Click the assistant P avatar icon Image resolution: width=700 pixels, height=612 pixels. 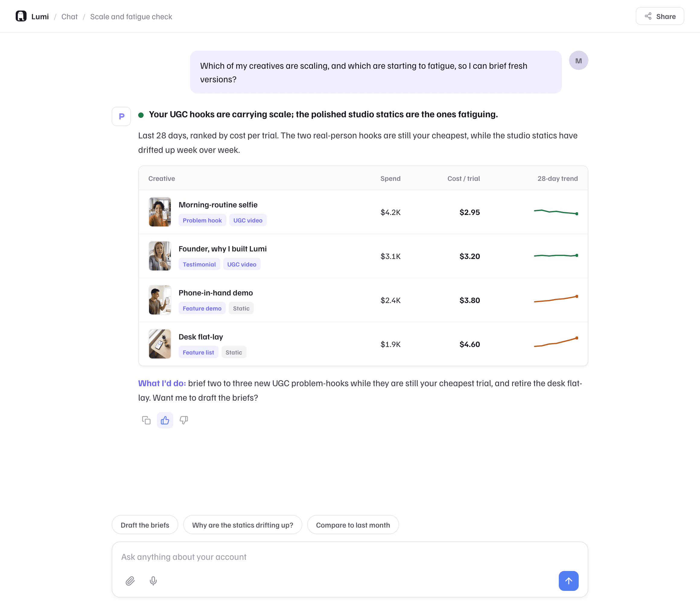tap(121, 116)
